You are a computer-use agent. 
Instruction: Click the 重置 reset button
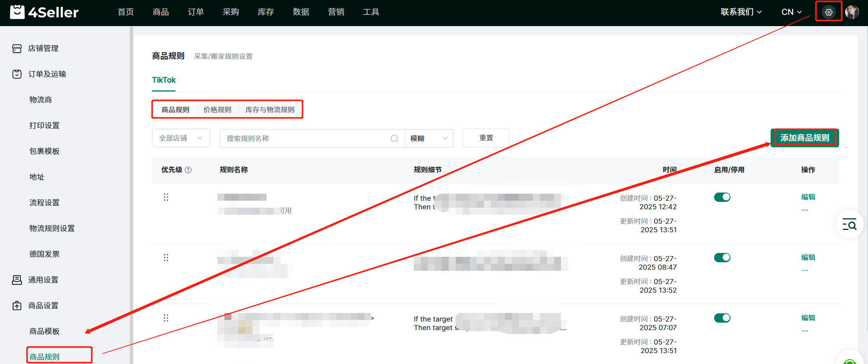pos(486,138)
